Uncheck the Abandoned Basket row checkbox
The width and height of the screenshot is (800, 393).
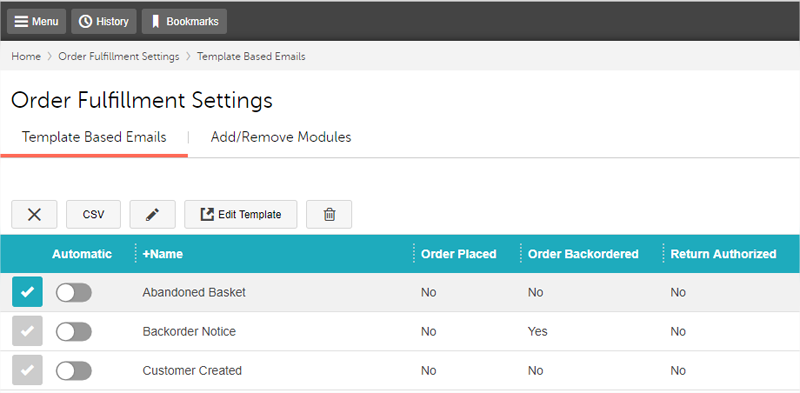point(28,292)
